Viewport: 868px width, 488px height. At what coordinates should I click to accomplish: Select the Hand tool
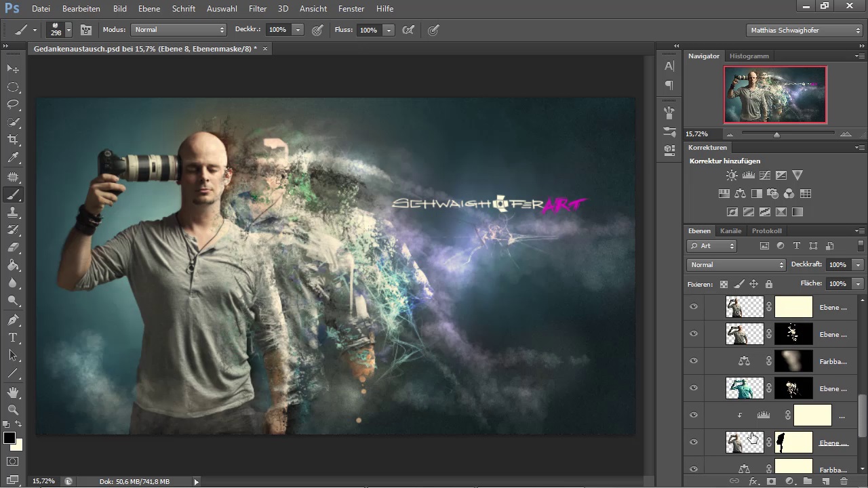click(x=13, y=392)
